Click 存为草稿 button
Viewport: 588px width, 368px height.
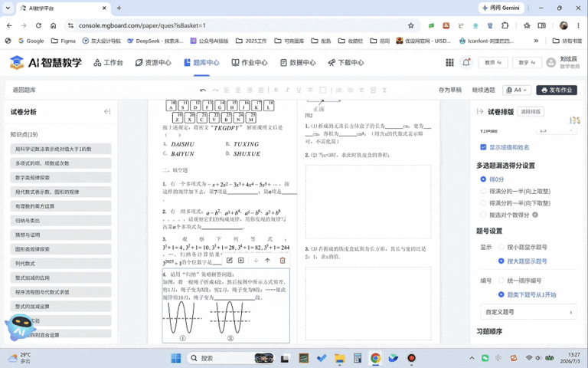[x=449, y=90]
